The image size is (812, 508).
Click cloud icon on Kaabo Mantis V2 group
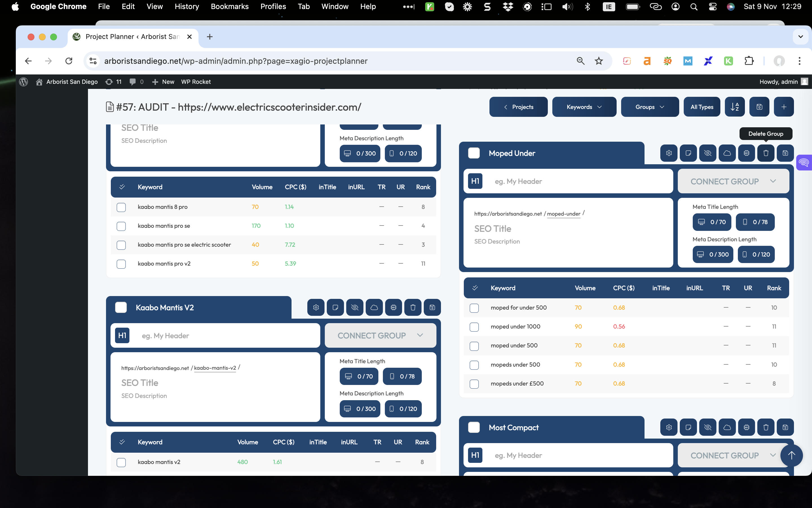374,307
